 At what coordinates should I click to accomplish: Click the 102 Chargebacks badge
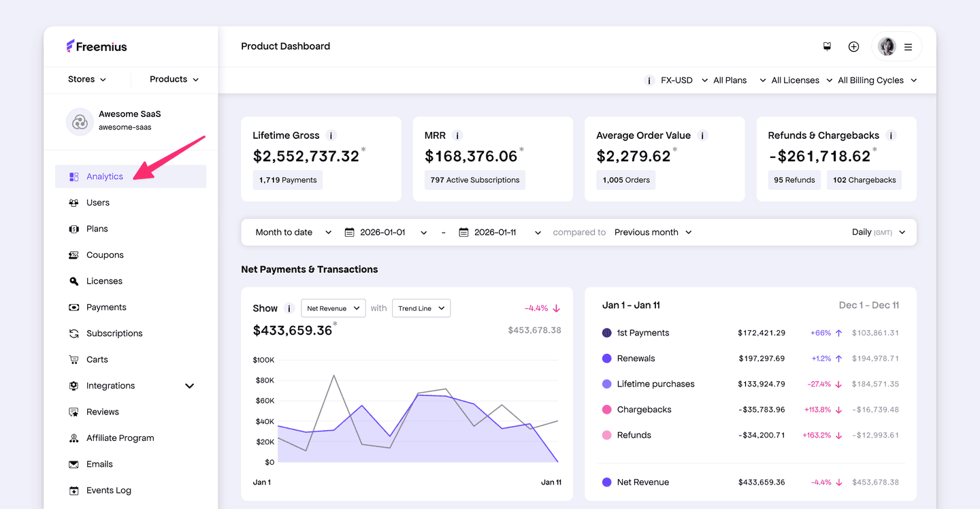point(864,180)
